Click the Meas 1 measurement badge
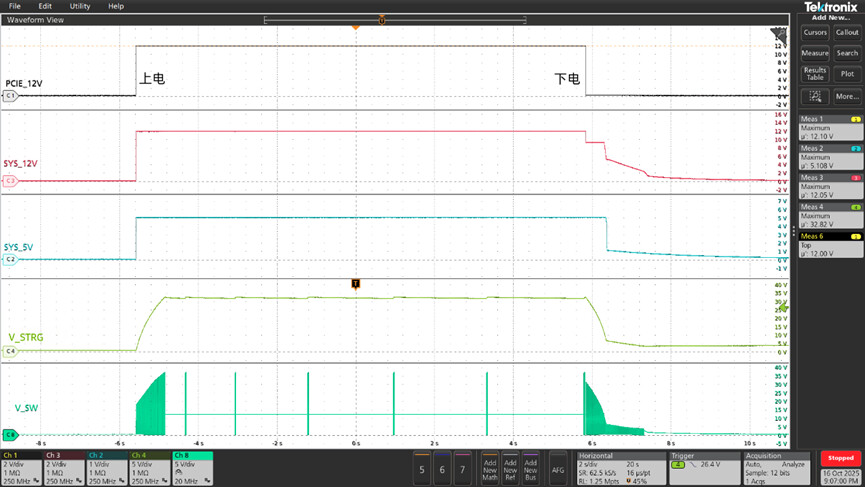The image size is (865, 487). coord(830,126)
